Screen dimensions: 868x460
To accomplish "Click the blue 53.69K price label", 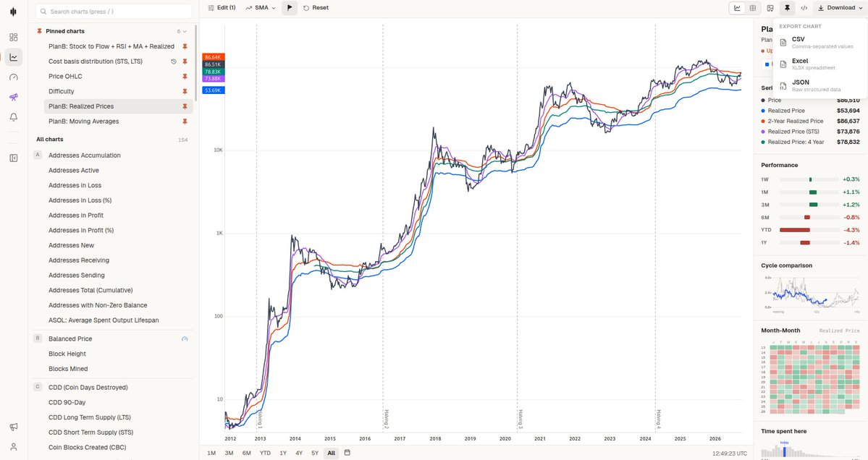I will (214, 90).
